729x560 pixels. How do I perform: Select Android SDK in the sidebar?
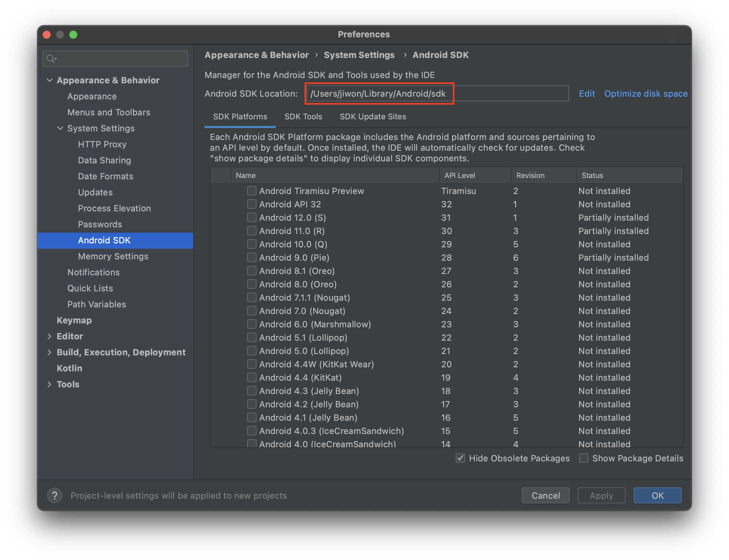[115, 240]
